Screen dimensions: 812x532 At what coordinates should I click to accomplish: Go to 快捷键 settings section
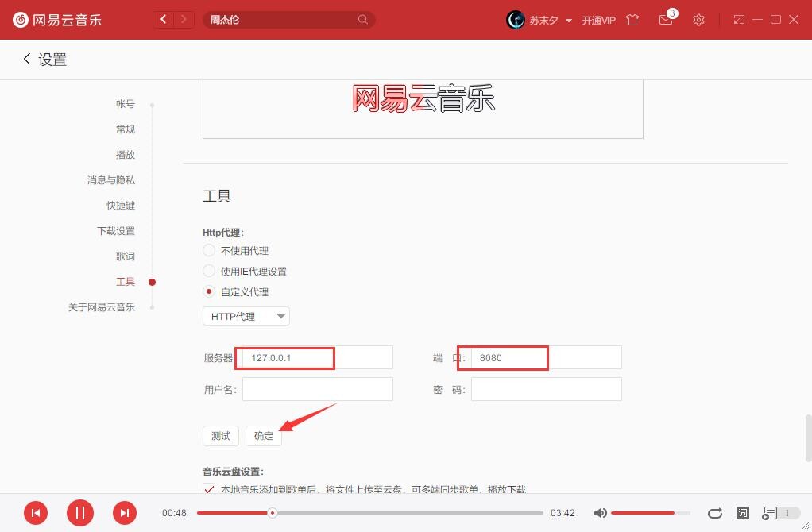point(121,206)
